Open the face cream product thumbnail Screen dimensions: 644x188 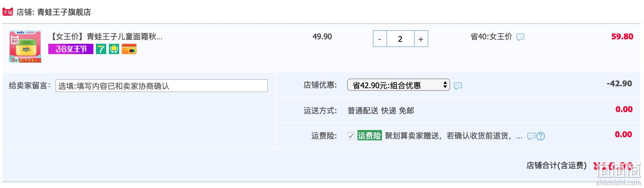(x=25, y=46)
